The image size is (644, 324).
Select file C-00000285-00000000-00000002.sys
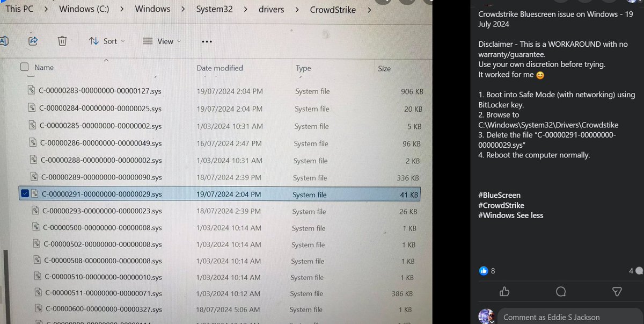pyautogui.click(x=101, y=126)
